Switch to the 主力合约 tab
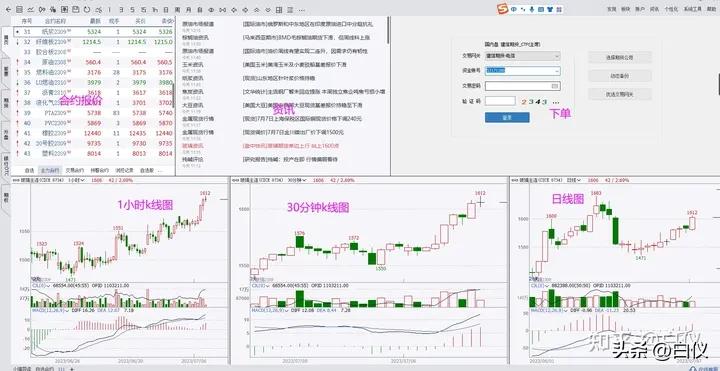Image resolution: width=720 pixels, height=371 pixels. [x=51, y=170]
